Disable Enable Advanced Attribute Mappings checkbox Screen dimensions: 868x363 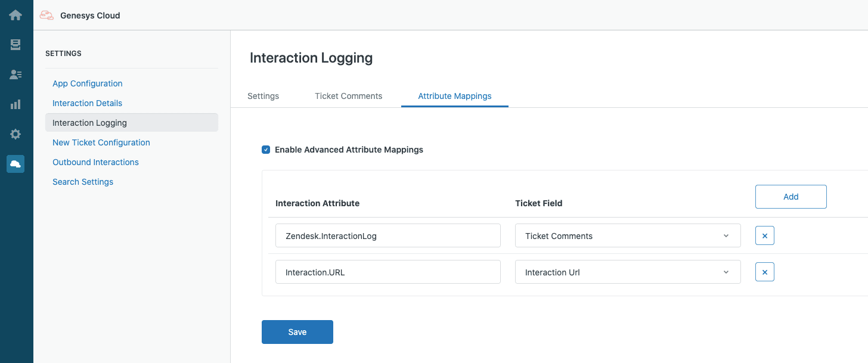[265, 149]
